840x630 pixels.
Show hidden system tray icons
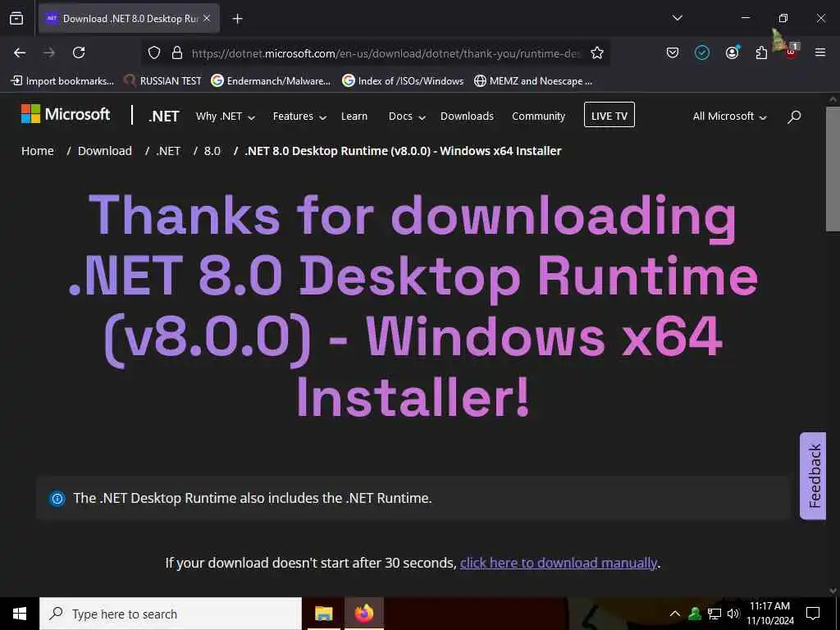(675, 614)
